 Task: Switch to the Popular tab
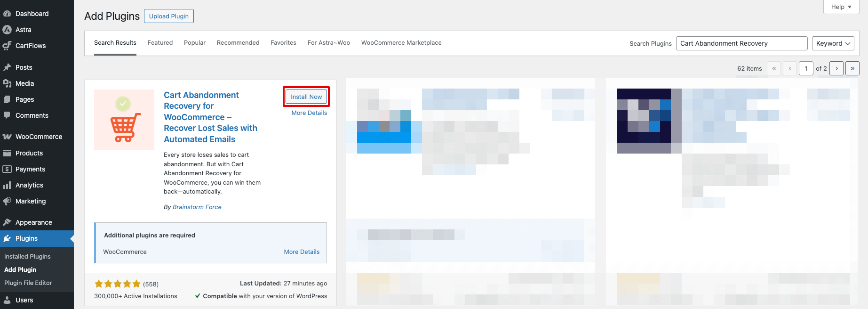pyautogui.click(x=195, y=43)
